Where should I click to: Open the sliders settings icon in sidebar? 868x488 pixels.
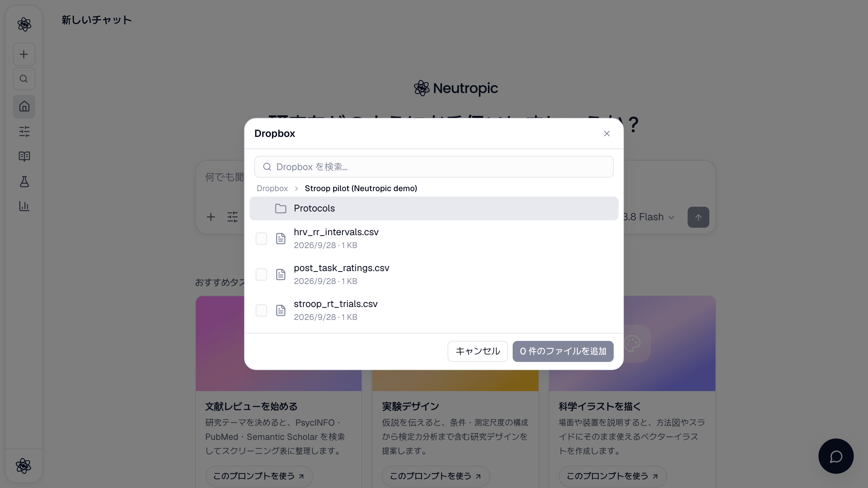tap(24, 131)
